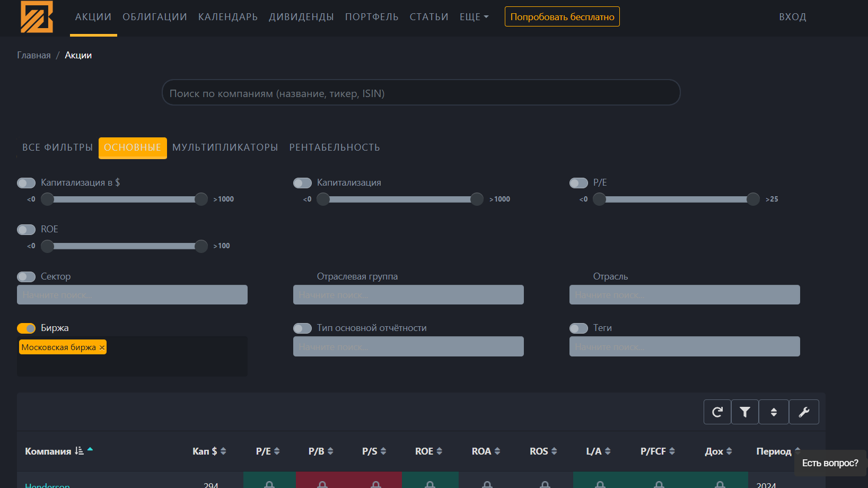Click the orange site logo
The image size is (868, 488).
(x=37, y=16)
